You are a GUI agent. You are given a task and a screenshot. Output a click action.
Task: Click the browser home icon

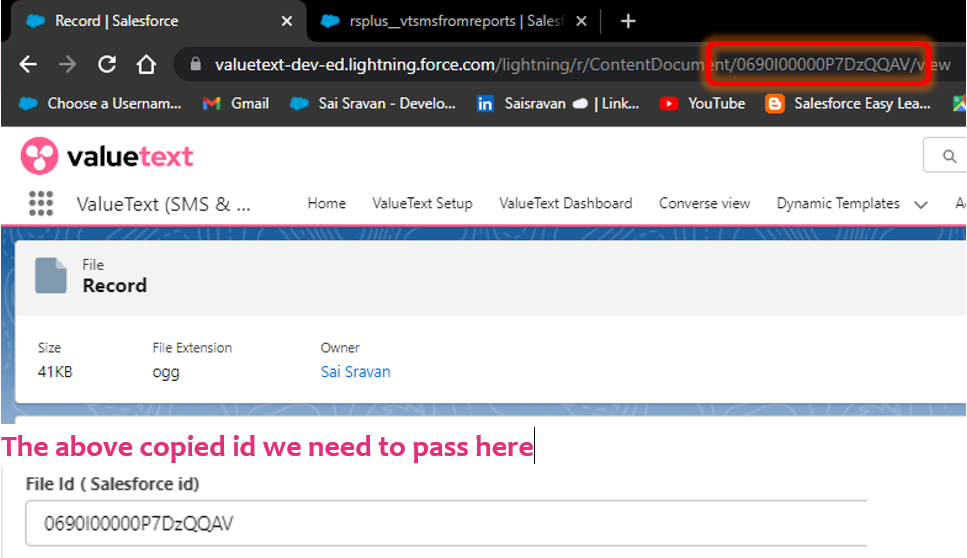tap(147, 65)
